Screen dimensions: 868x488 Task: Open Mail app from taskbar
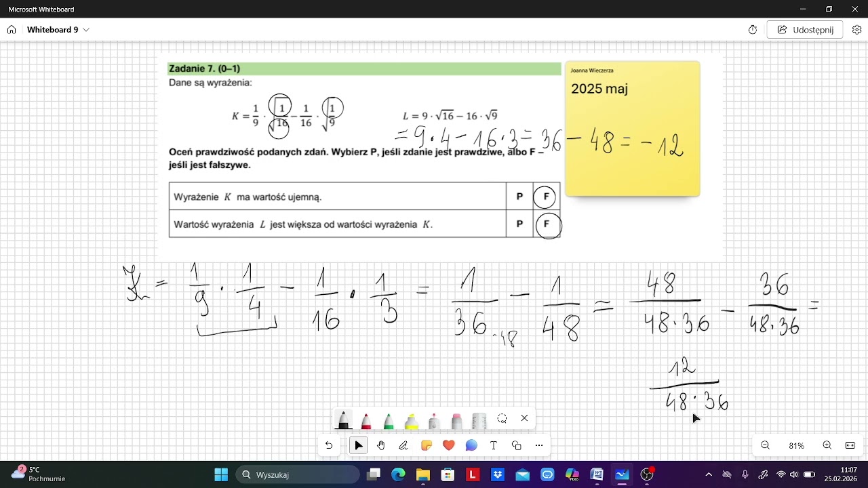click(522, 474)
